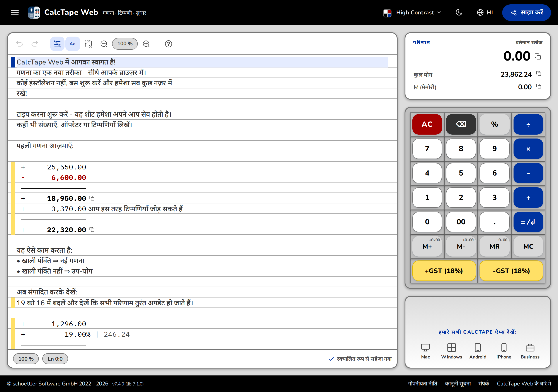The image size is (558, 392).
Task: Open the कानूनी सूचना legal notice link
Action: tap(458, 384)
